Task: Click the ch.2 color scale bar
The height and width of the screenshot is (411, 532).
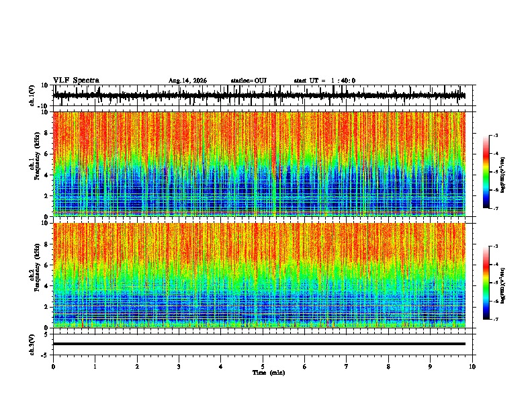Action: coord(486,283)
